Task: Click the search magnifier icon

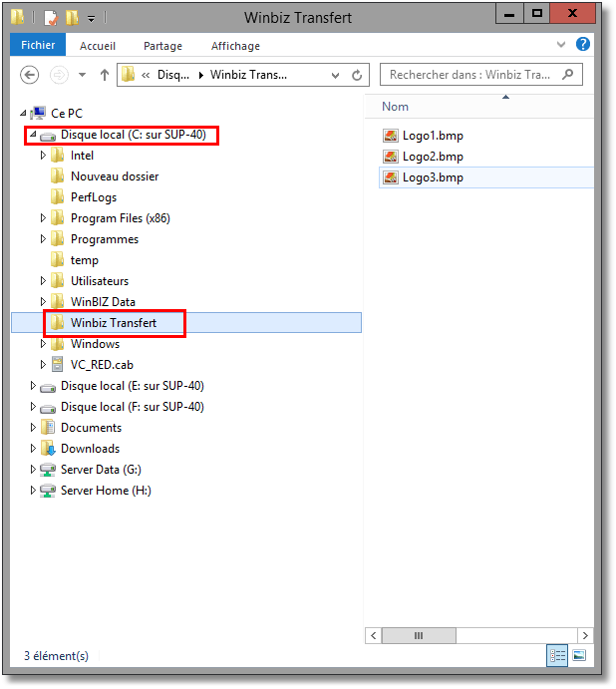Action: pyautogui.click(x=568, y=74)
